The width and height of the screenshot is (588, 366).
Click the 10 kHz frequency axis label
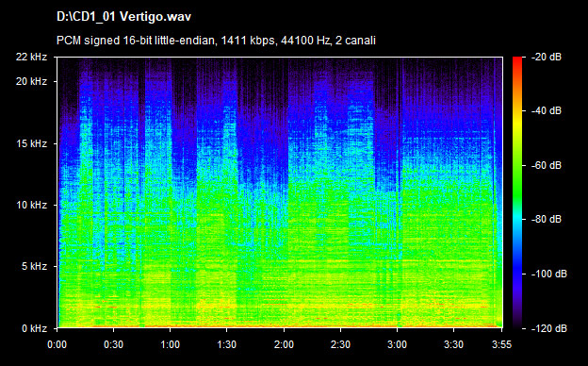(x=31, y=205)
